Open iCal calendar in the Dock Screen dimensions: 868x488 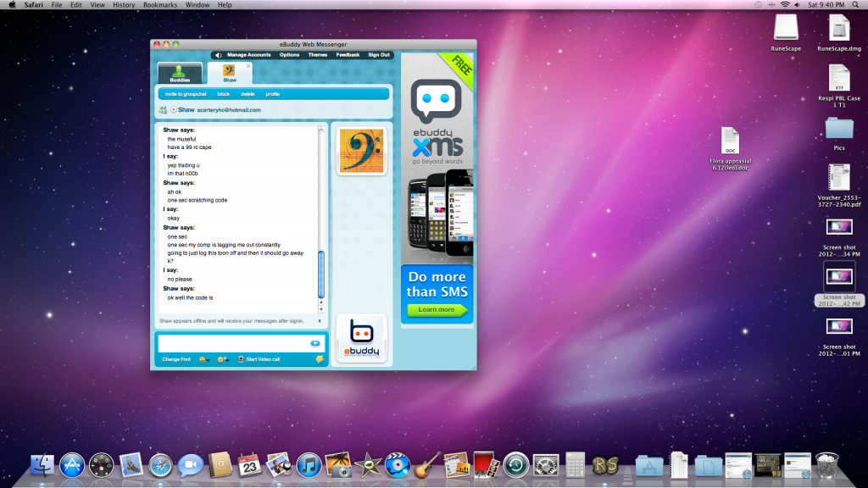click(x=250, y=465)
